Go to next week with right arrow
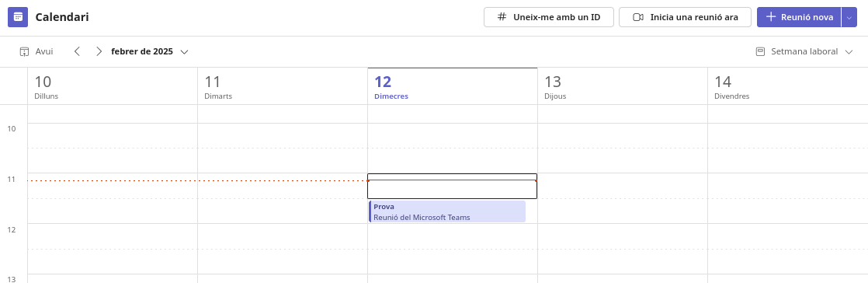 click(99, 51)
